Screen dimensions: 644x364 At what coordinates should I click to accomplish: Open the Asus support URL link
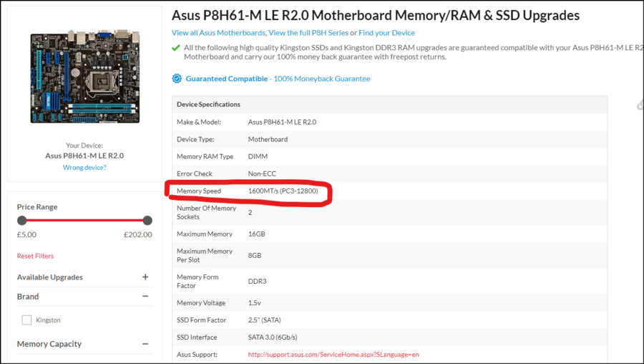point(333,355)
